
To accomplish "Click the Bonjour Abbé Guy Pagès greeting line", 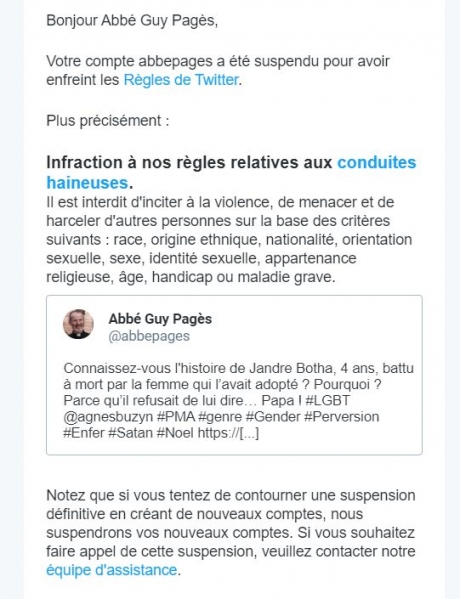I will tap(132, 21).
